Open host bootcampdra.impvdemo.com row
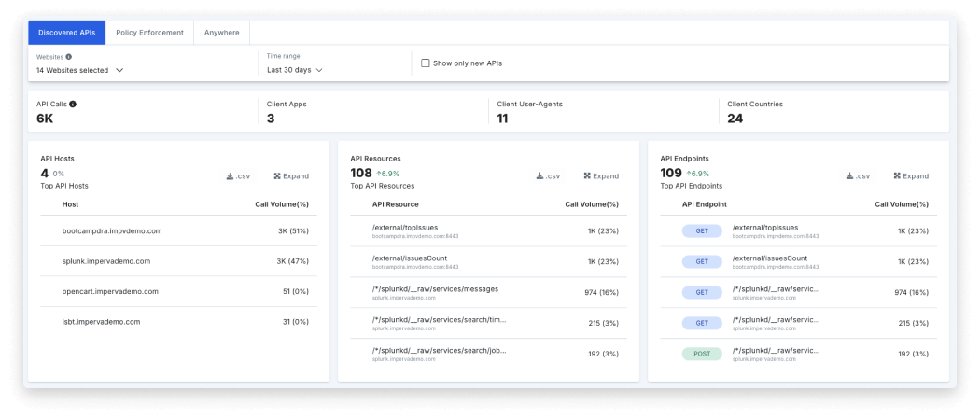 click(112, 230)
